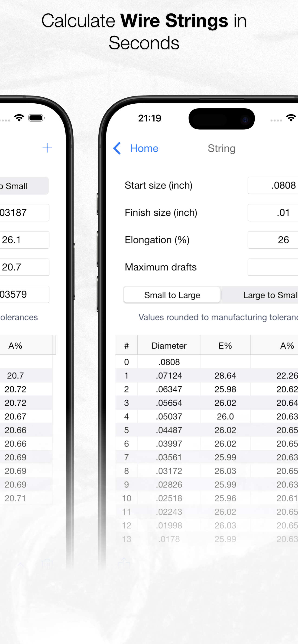Edit the left phone field ending 03579
The image size is (298, 644).
(25, 294)
